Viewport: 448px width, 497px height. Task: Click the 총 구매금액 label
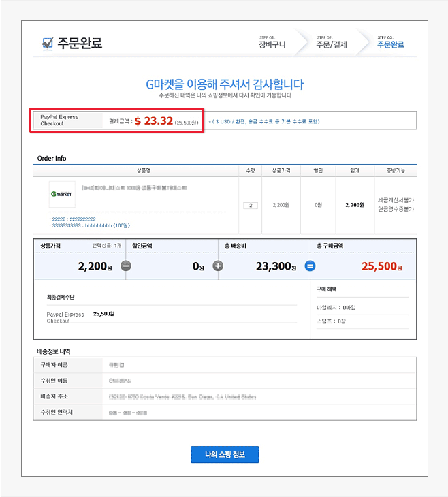point(330,246)
